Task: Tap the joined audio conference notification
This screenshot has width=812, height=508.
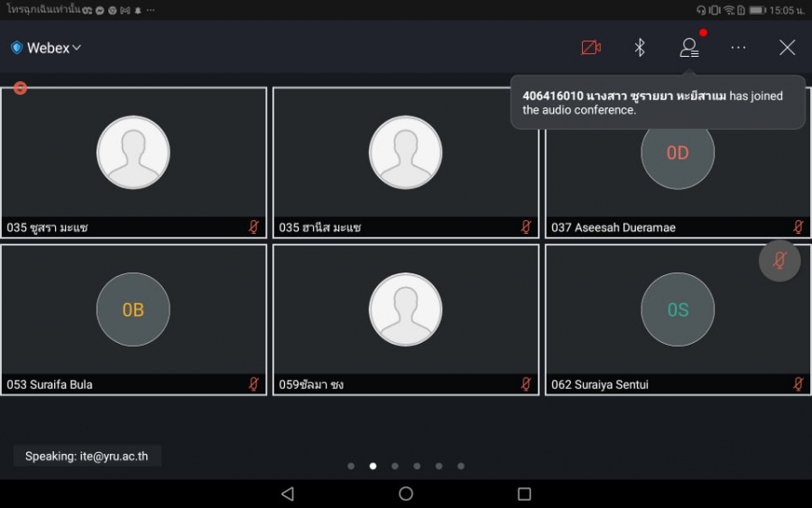Action: (x=657, y=102)
